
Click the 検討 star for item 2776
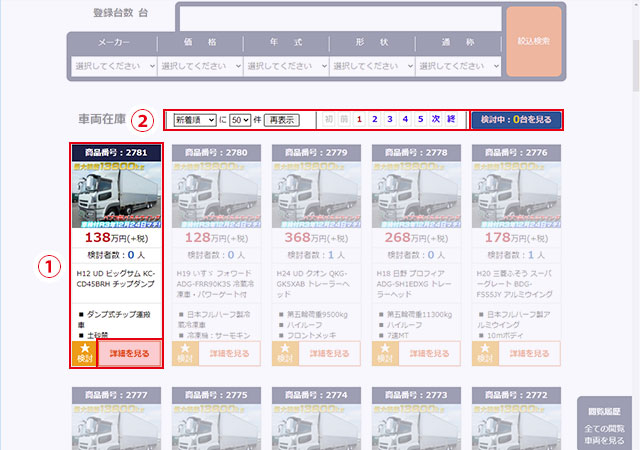click(485, 353)
